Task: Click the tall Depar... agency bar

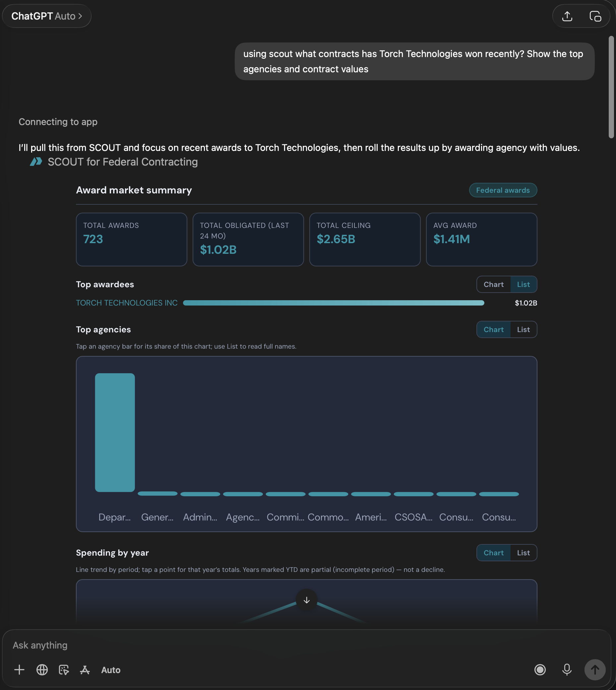Action: 115,432
